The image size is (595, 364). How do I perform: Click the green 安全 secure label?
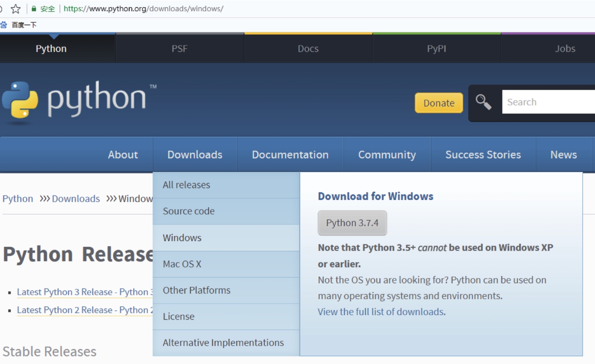click(47, 9)
